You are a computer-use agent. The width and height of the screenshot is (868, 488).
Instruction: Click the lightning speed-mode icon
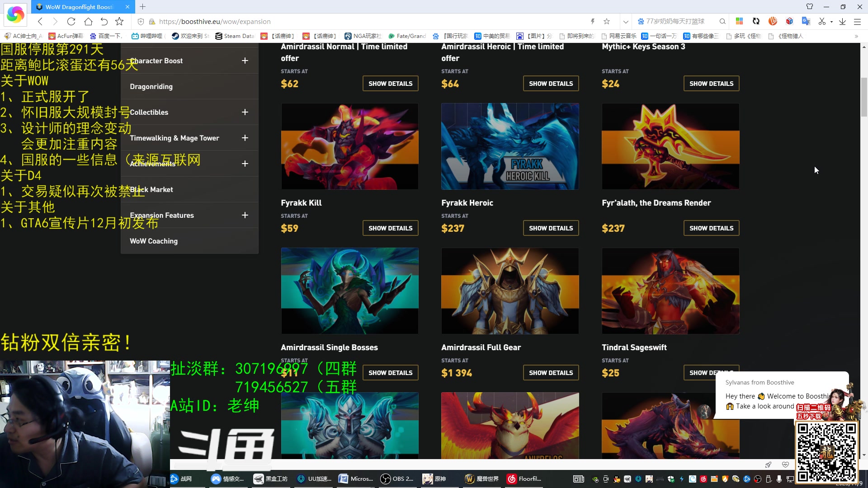pyautogui.click(x=592, y=21)
